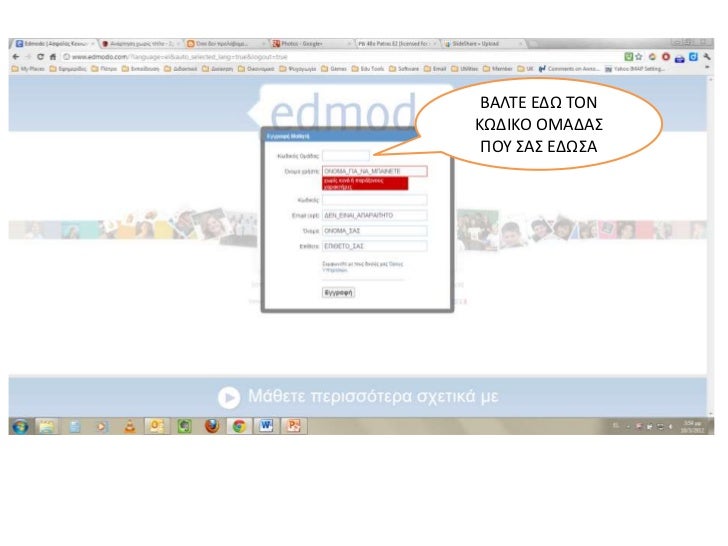This screenshot has width=728, height=546.
Task: Click the email field with ΔΕΝ_ΕΙΝΑΙ_ΑΠΑΡΑΙΤΗΤΟ
Action: click(x=375, y=215)
